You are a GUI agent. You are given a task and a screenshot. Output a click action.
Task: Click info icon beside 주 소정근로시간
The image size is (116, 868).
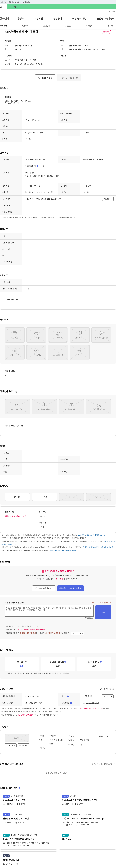[38, 166]
